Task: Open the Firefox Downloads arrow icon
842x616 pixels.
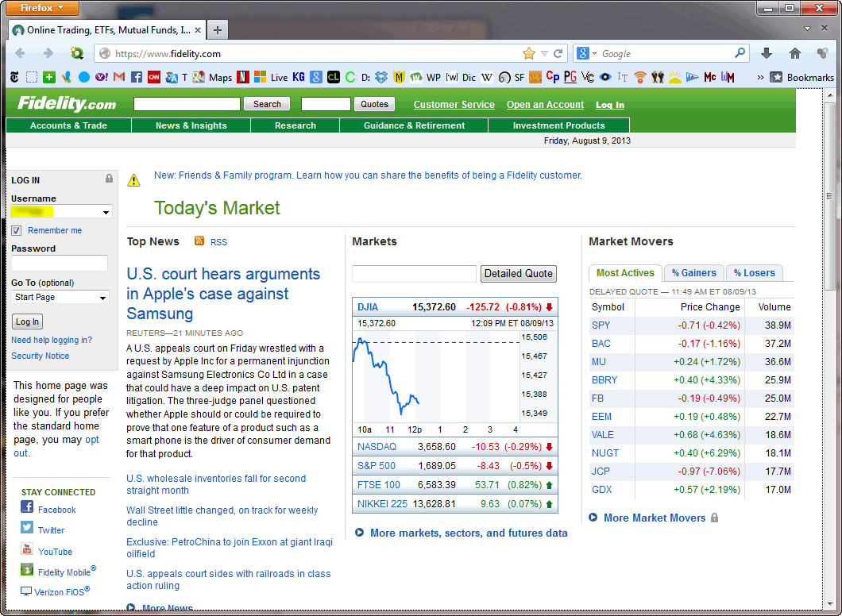Action: pyautogui.click(x=767, y=53)
